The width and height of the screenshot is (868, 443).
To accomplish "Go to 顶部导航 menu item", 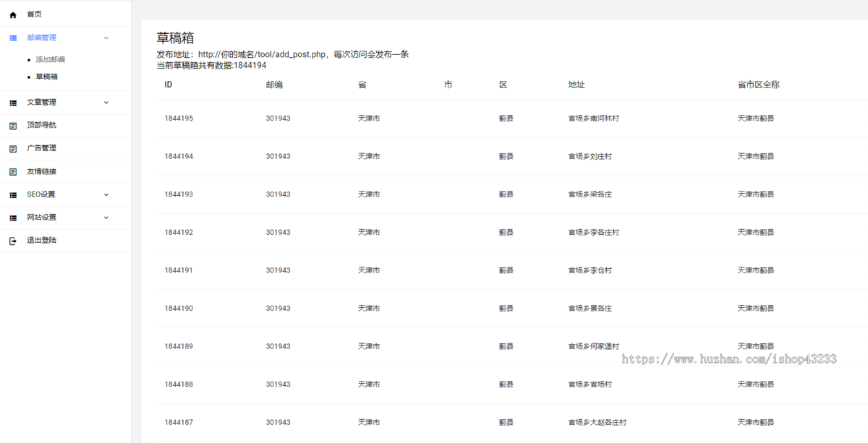I will coord(41,125).
